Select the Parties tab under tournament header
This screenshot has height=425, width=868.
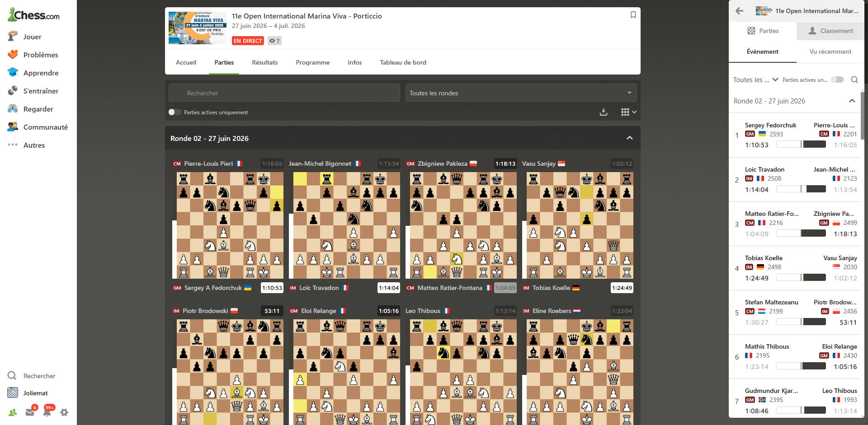click(224, 62)
